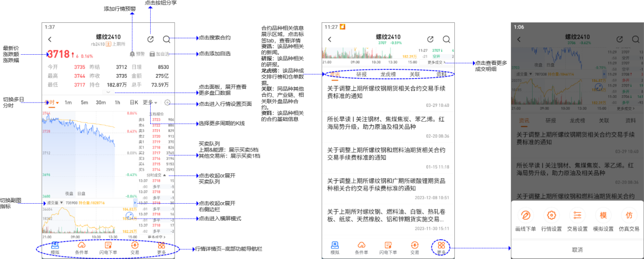Enter landscape mode on the left screen chart
This screenshot has height=259, width=644.
coord(129,216)
